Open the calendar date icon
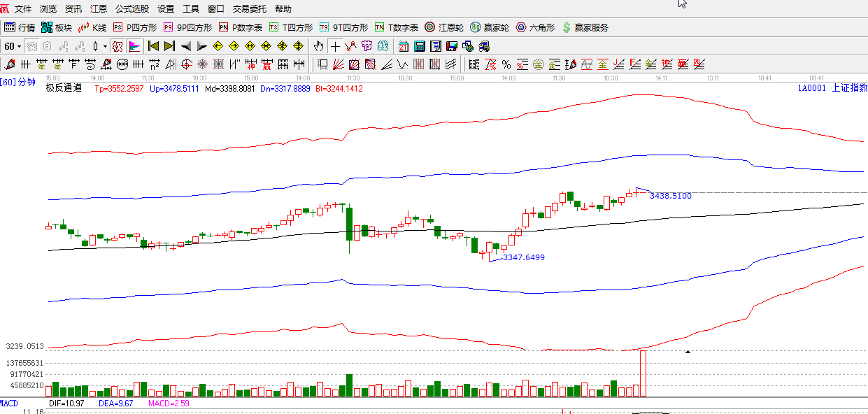This screenshot has height=414, width=868. coord(404,46)
